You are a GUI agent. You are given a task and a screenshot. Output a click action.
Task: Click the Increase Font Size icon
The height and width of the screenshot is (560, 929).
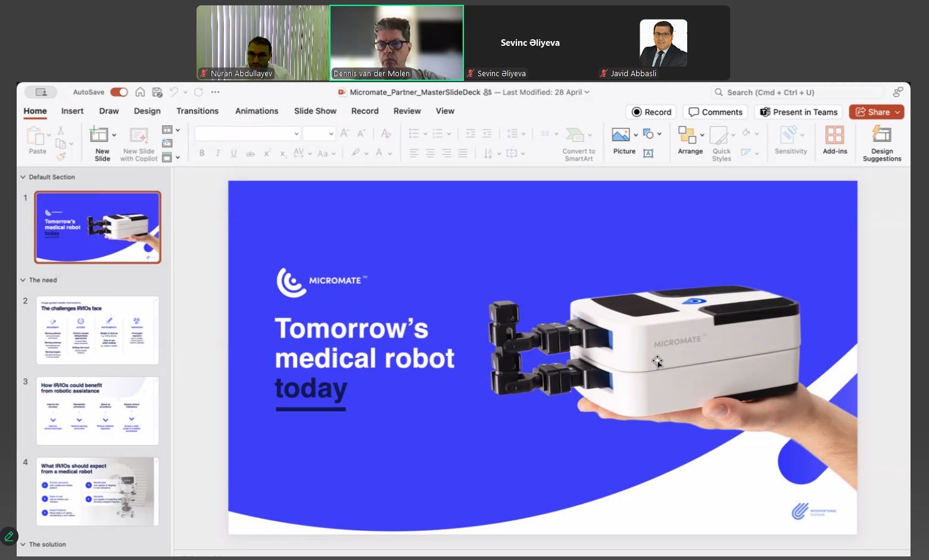tap(344, 134)
